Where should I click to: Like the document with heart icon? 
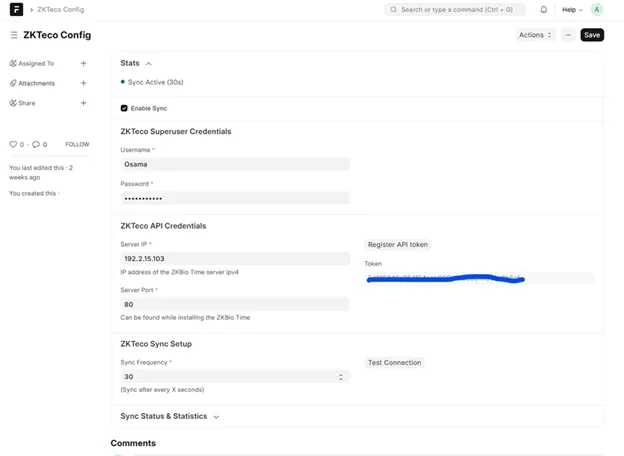pyautogui.click(x=14, y=144)
